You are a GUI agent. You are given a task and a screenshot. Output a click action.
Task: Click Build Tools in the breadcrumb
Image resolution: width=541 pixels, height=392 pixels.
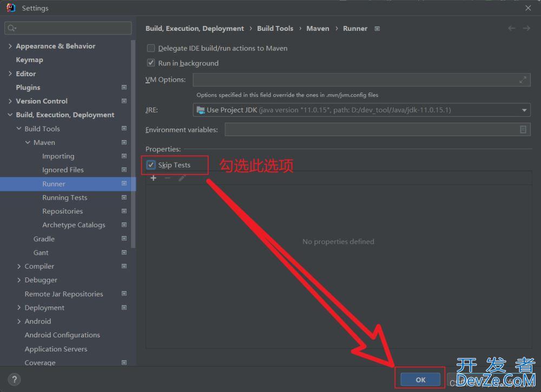(275, 28)
